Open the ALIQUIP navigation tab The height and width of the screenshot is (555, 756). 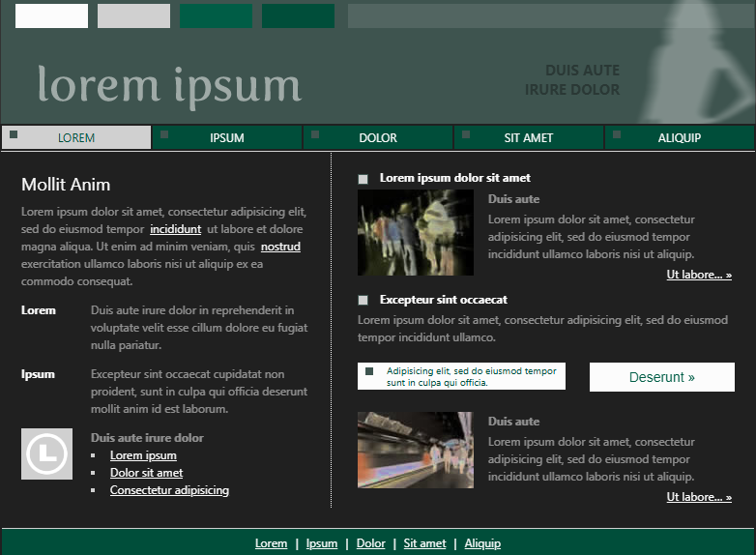[x=680, y=138]
